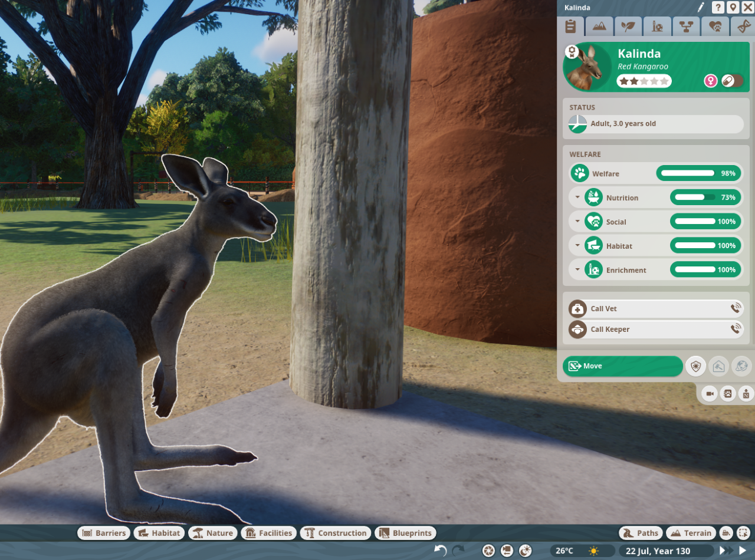Screen dimensions: 755x560
Task: Activate the animal camera view
Action: coord(710,394)
